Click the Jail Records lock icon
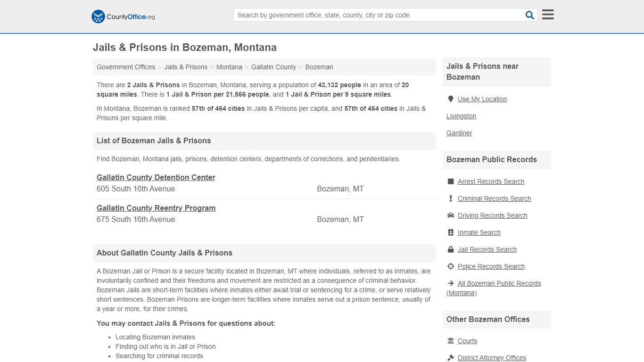Screen dimensions: 644x362 pyautogui.click(x=451, y=249)
